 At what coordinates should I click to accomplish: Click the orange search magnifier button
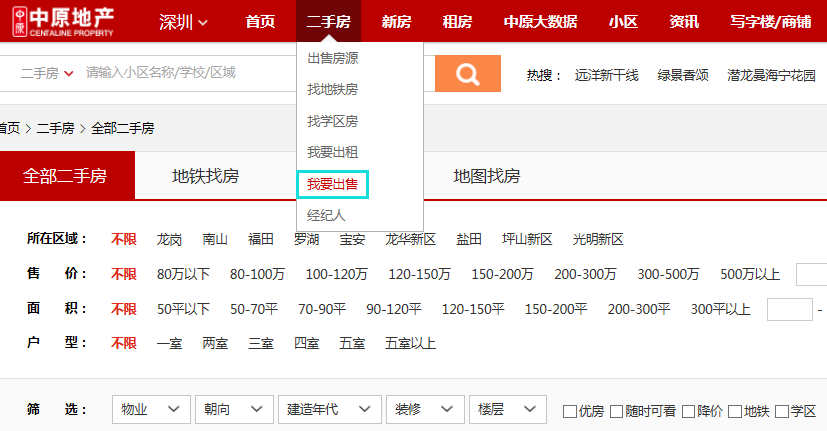[466, 74]
